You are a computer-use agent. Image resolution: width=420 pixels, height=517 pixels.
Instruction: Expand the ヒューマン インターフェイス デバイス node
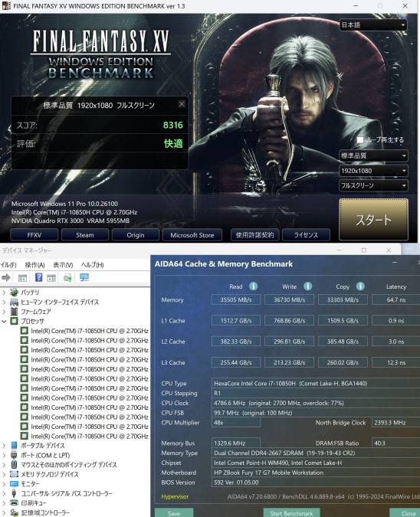[x=4, y=302]
